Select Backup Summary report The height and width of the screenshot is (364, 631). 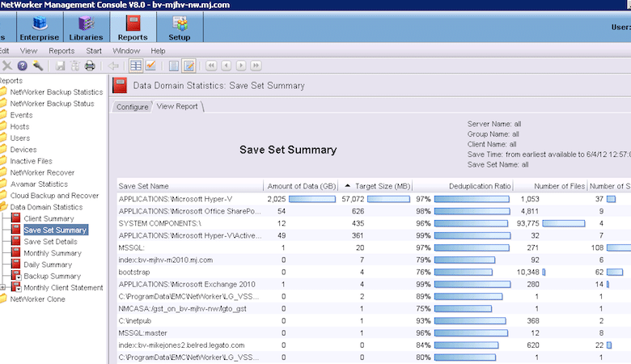tap(53, 277)
